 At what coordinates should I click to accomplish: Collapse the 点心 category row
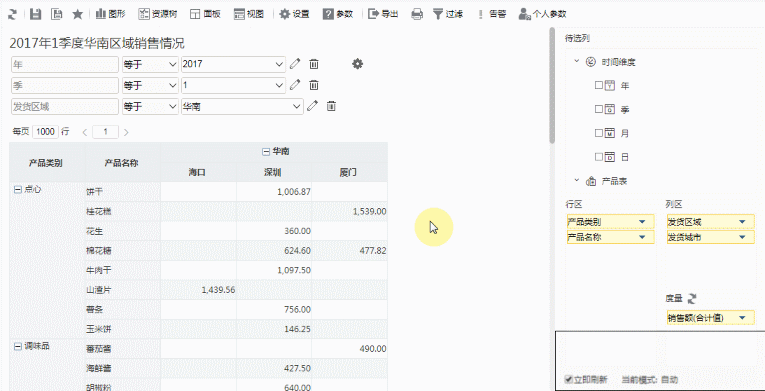[x=18, y=189]
